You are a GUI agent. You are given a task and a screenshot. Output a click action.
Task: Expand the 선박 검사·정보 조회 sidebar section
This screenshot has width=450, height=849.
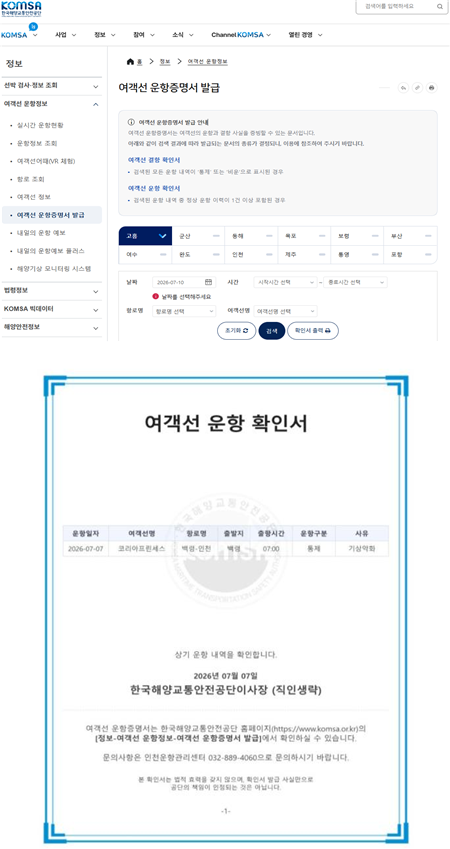click(x=51, y=86)
